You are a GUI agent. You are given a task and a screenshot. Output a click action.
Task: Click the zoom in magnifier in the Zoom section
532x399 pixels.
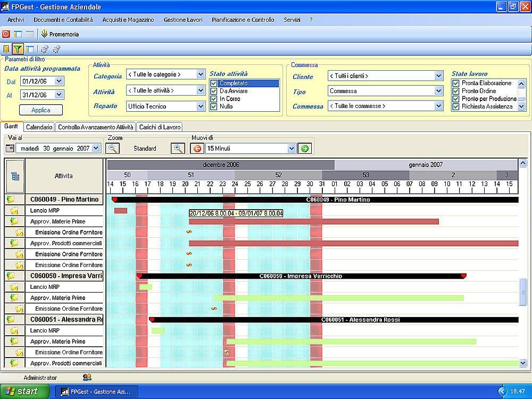click(178, 148)
